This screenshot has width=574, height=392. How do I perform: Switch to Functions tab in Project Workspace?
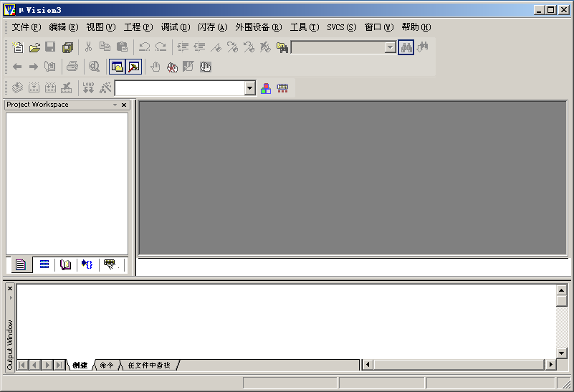tap(87, 264)
